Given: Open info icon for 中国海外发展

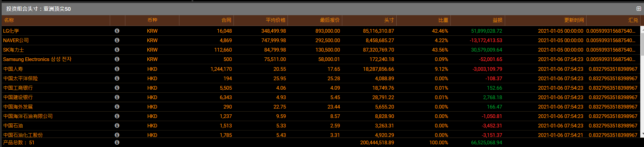Looking at the screenshot, I should pyautogui.click(x=117, y=107).
